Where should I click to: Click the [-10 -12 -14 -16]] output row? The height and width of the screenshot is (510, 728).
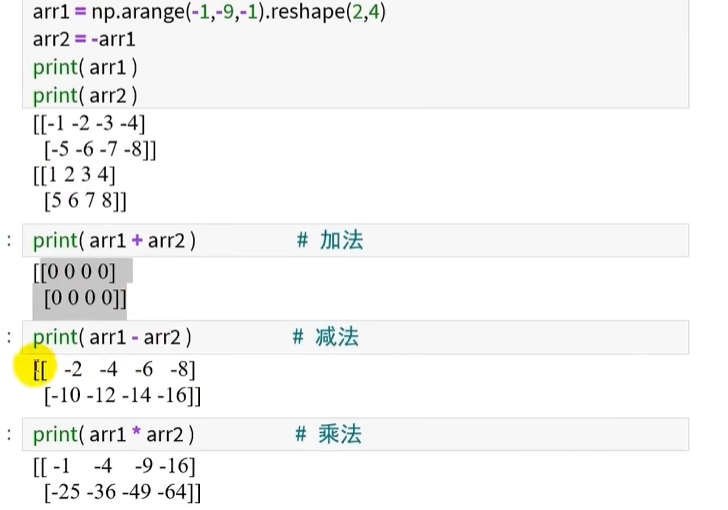(x=122, y=395)
